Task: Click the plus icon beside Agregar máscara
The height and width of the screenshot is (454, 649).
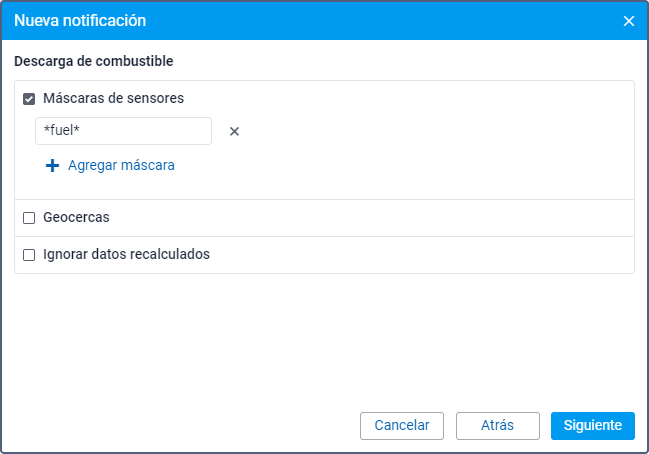Action: pos(53,166)
